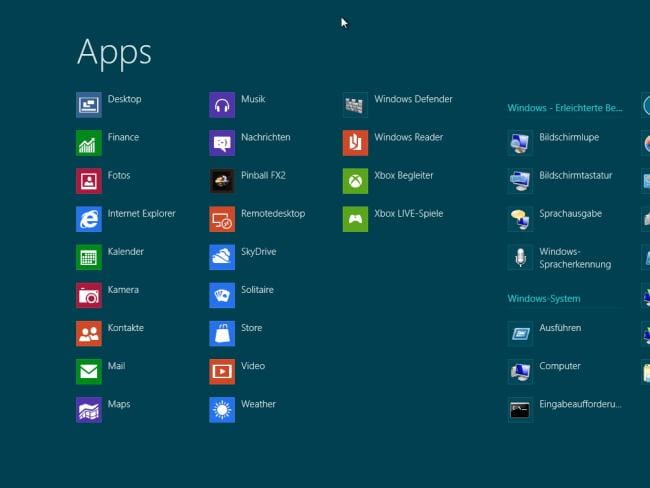Open the Bildschirmlupe magnifier icon

(520, 143)
